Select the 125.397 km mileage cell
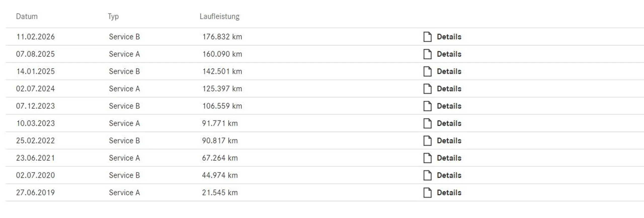 tap(222, 89)
